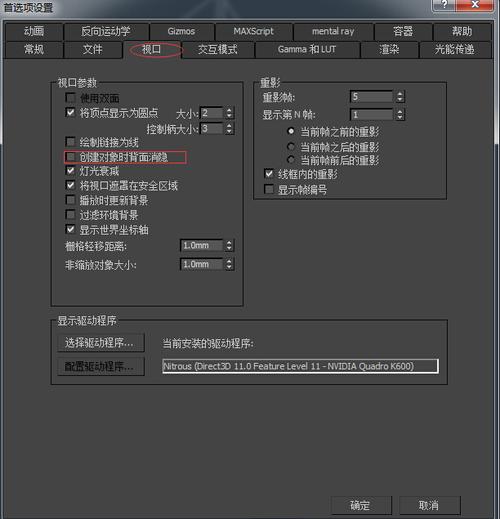Image resolution: width=500 pixels, height=519 pixels.
Task: Adjust the 非缩放对象大小 spinner
Action: coord(229,264)
